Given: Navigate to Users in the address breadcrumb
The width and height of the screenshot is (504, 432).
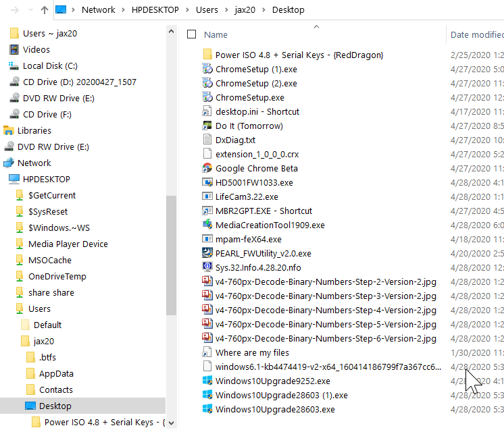Looking at the screenshot, I should [x=207, y=10].
